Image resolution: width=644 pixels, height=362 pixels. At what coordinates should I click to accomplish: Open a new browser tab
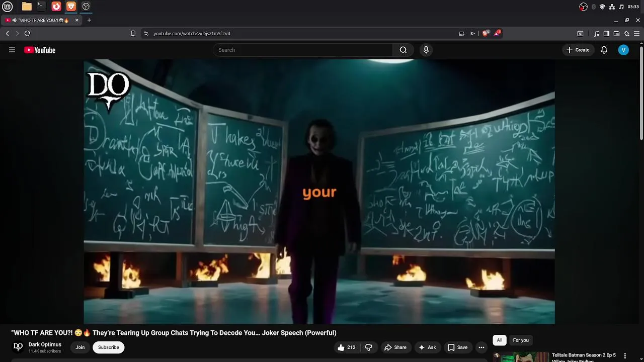pyautogui.click(x=89, y=20)
